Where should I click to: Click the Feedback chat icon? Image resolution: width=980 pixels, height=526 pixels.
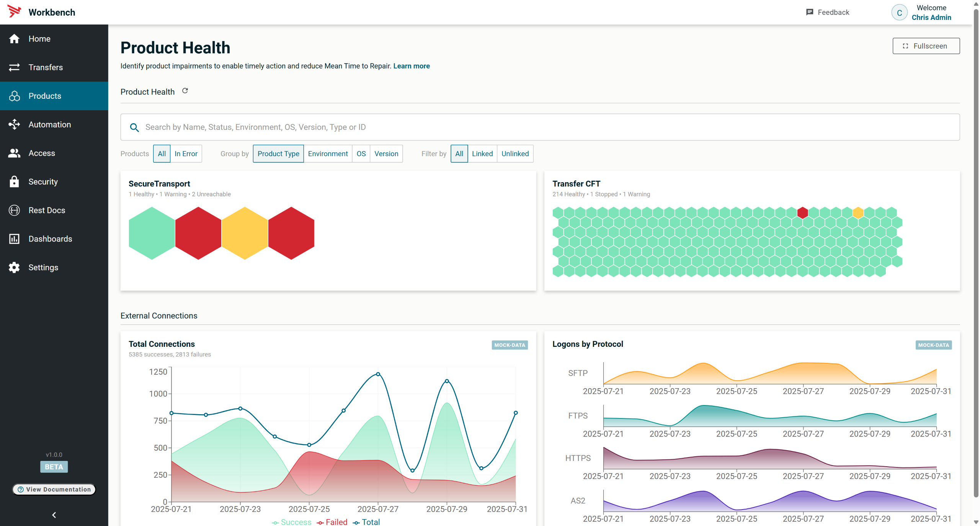point(809,12)
